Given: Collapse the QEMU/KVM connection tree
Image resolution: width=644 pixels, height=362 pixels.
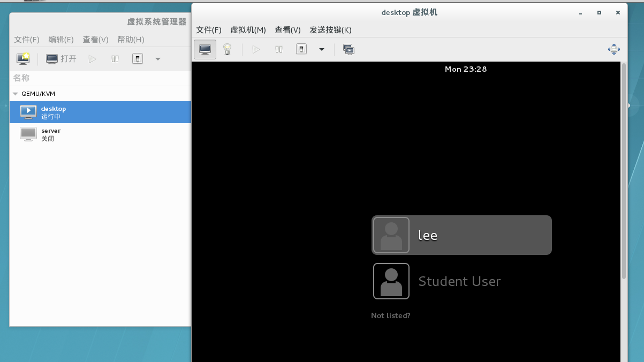Looking at the screenshot, I should pyautogui.click(x=16, y=94).
